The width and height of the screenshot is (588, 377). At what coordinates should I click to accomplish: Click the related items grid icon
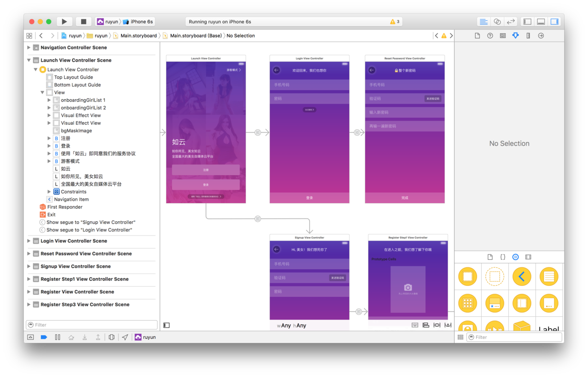[x=29, y=36]
